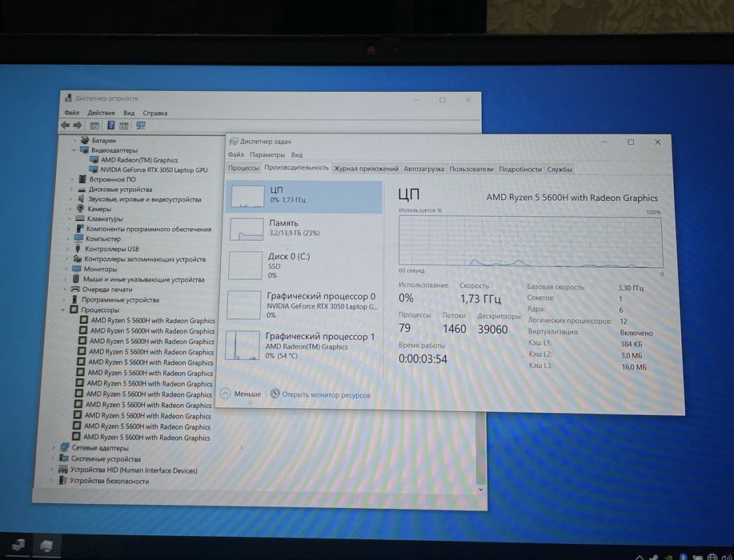Open the Параметры menu in Task Manager

(267, 154)
